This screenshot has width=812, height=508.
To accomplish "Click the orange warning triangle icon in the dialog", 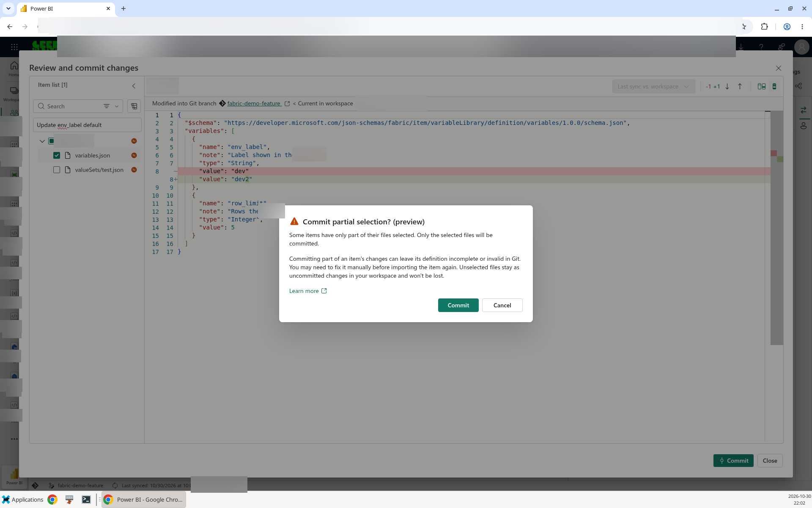I will coord(294,221).
